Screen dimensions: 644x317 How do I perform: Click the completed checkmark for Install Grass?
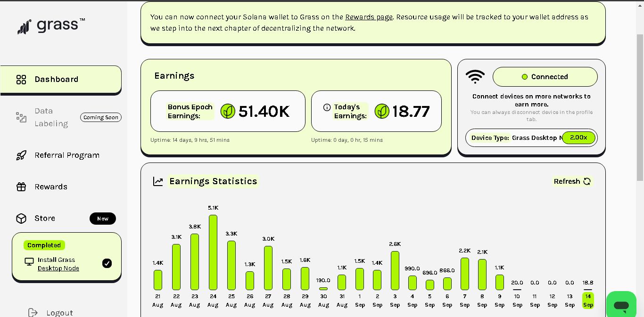[x=107, y=263]
